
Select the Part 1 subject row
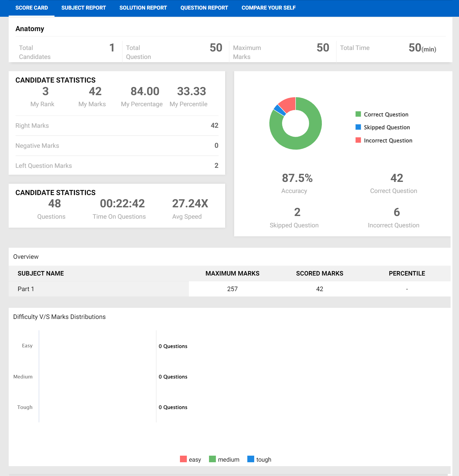(26, 289)
